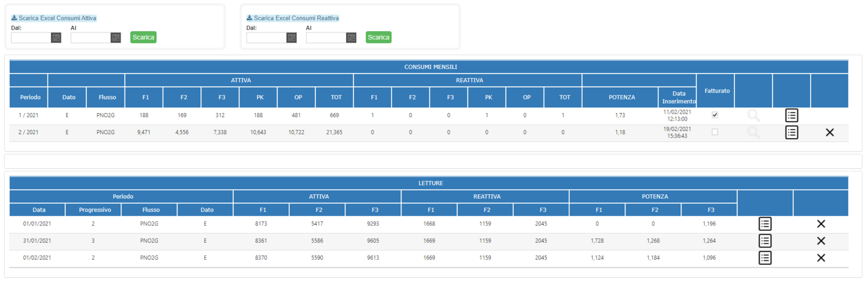Click reading date 01/02/2021
The width and height of the screenshot is (868, 284).
click(x=37, y=258)
